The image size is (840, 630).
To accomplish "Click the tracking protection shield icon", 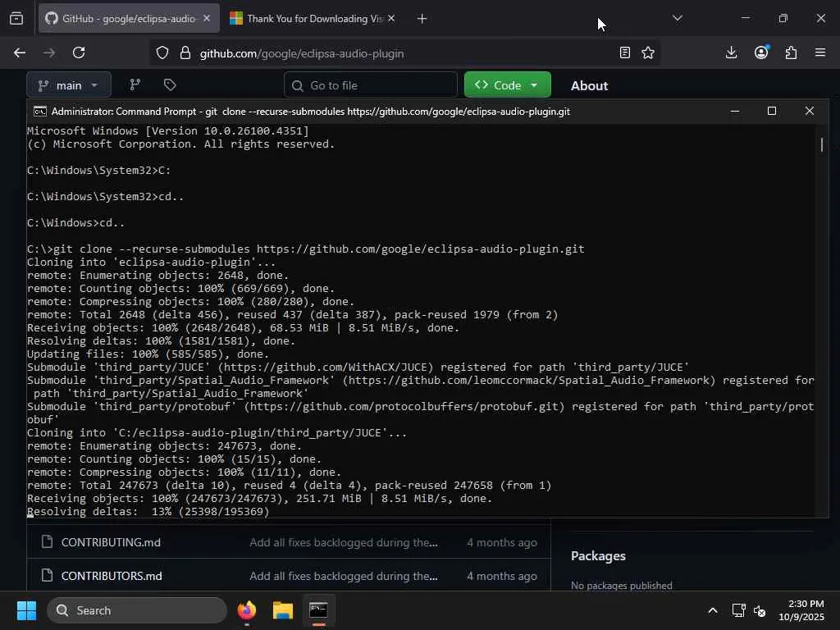I will click(x=162, y=53).
